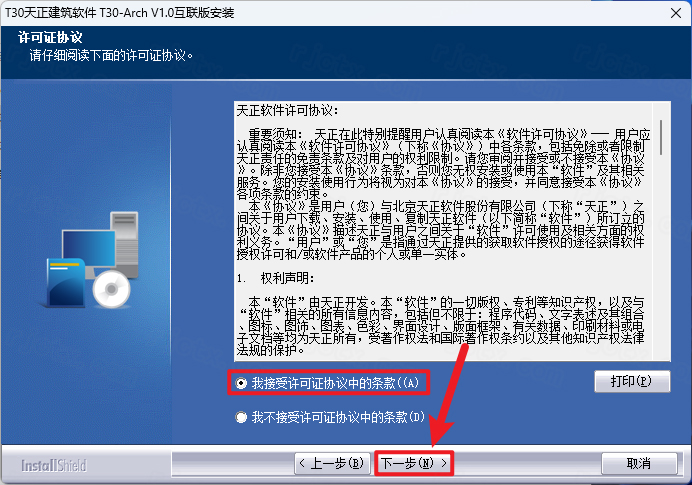This screenshot has width=692, height=485.
Task: Click the scrollbar track below the thumb
Action: click(667, 260)
